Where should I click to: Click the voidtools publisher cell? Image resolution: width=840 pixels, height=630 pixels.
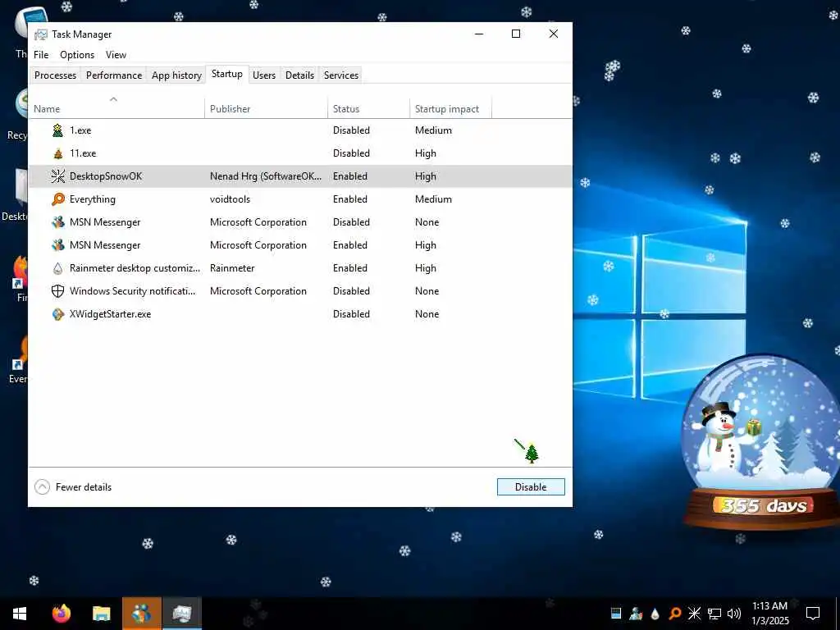coord(230,199)
